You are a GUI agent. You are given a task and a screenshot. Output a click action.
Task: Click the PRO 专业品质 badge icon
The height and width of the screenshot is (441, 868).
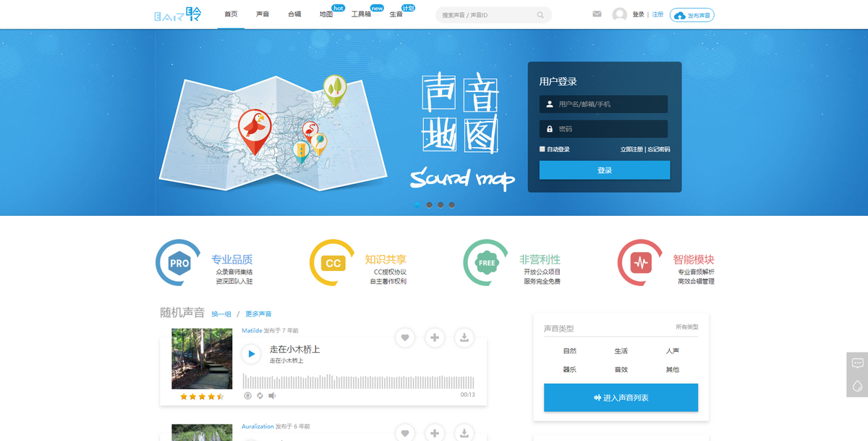click(176, 262)
